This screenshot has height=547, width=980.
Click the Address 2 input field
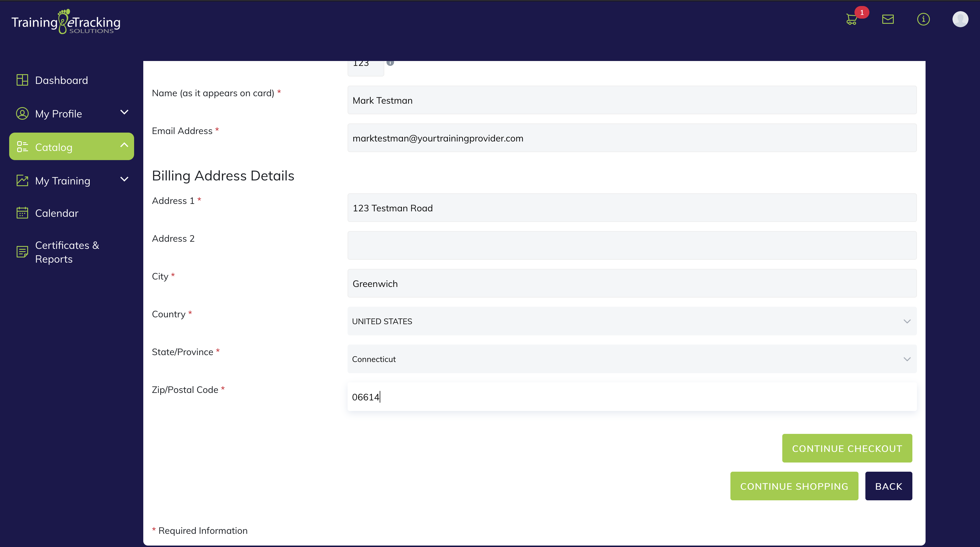tap(632, 245)
